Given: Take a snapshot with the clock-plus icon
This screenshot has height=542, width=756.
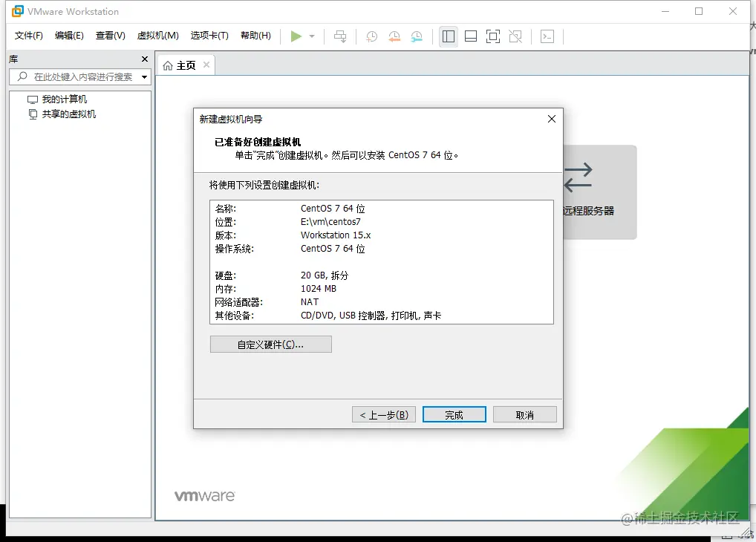Looking at the screenshot, I should [x=372, y=36].
